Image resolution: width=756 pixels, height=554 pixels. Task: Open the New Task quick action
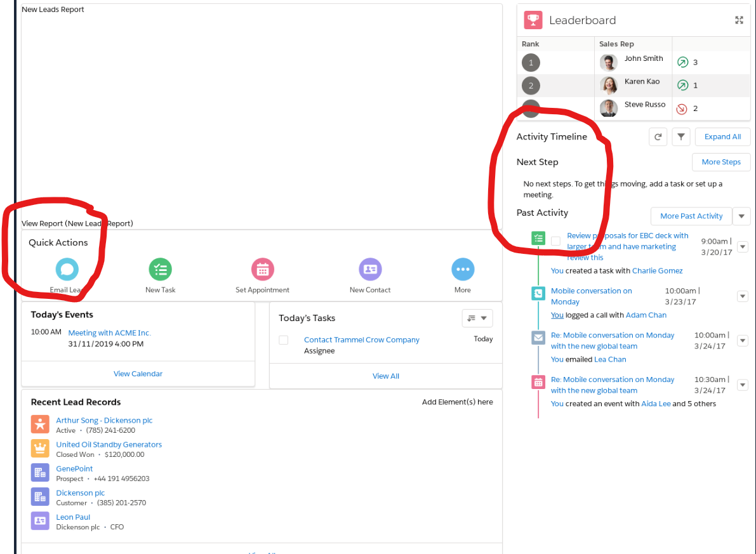[x=161, y=269]
